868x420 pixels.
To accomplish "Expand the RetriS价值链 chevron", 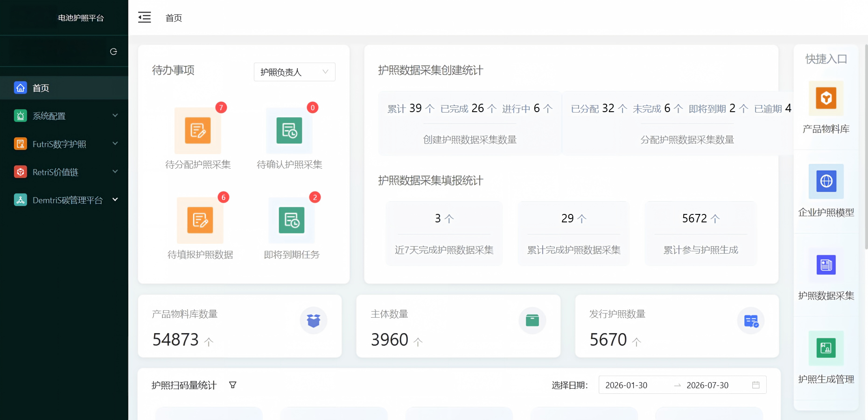I will (x=115, y=171).
